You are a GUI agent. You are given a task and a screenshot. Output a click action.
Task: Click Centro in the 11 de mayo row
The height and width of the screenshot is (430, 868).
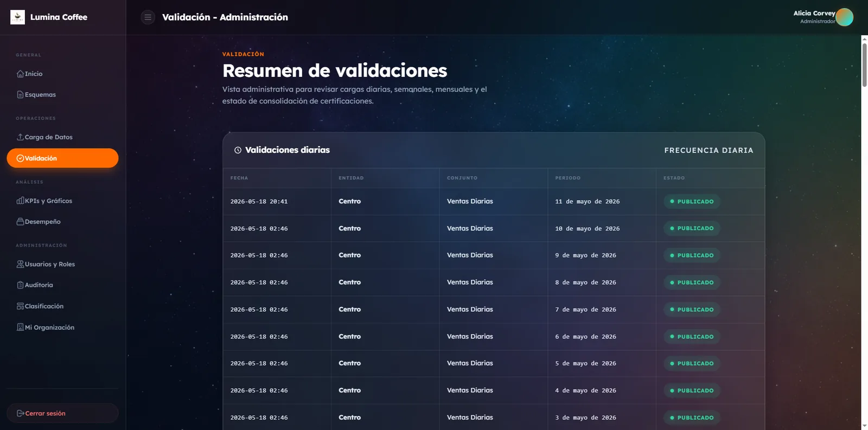[349, 201]
